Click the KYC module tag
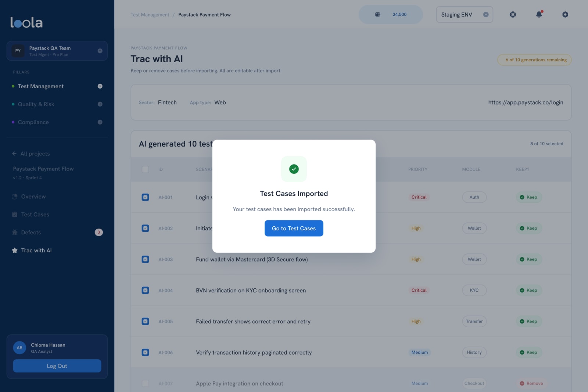The height and width of the screenshot is (392, 588). click(474, 290)
